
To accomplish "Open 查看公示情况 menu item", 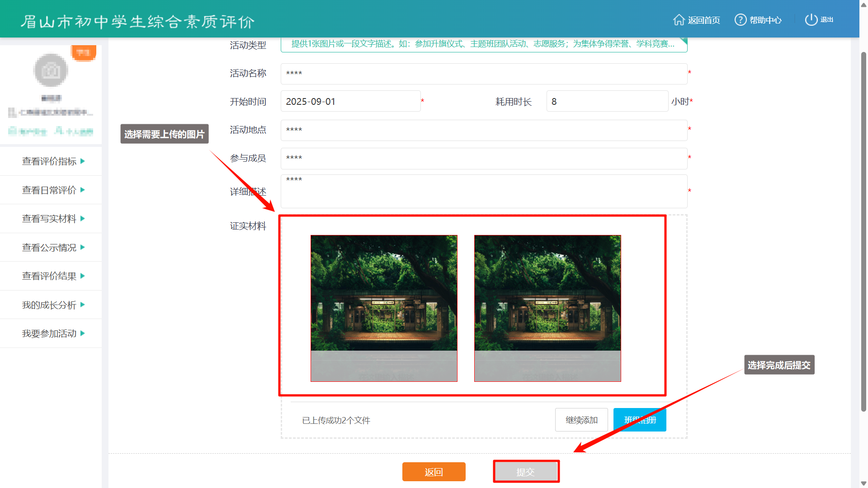I will coord(49,248).
